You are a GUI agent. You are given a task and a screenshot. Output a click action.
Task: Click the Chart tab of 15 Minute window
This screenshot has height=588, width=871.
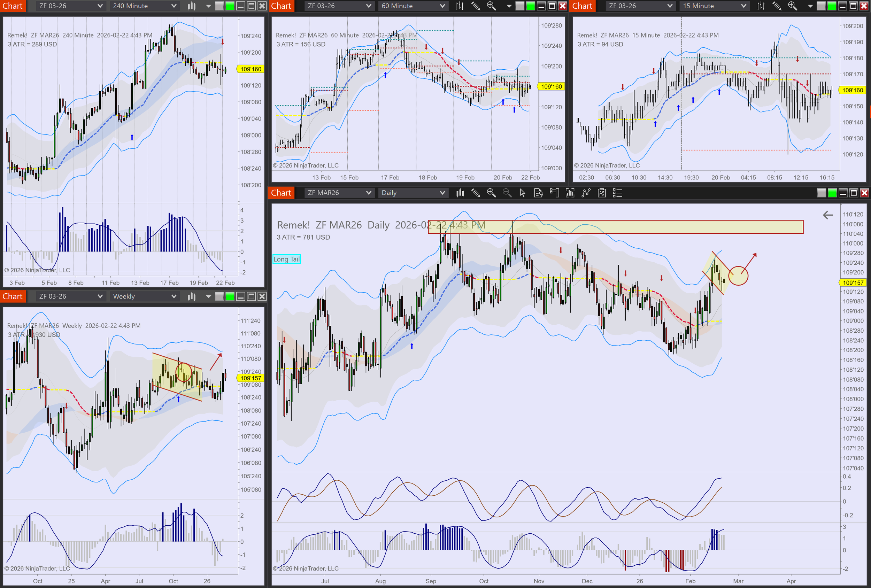coord(582,6)
